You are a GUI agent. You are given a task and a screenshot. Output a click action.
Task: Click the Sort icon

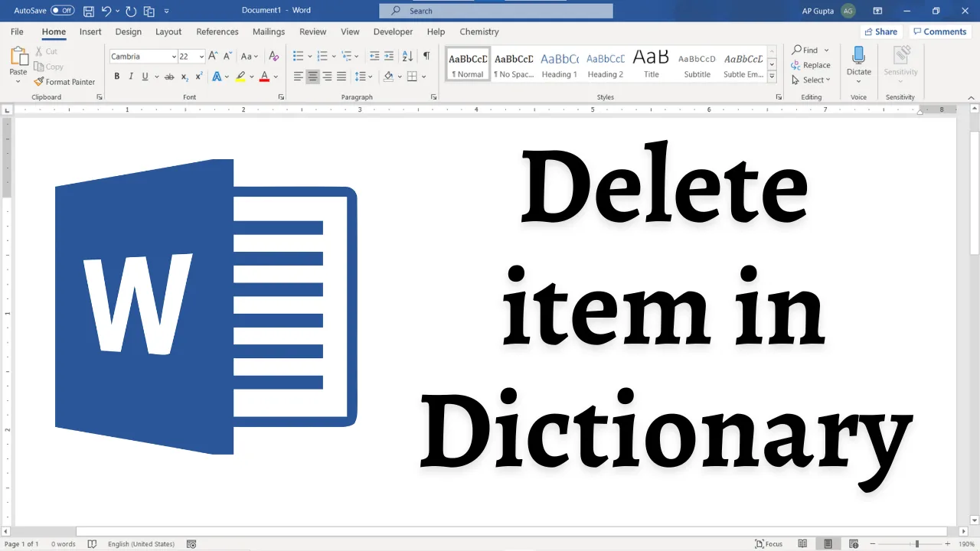[x=407, y=56]
